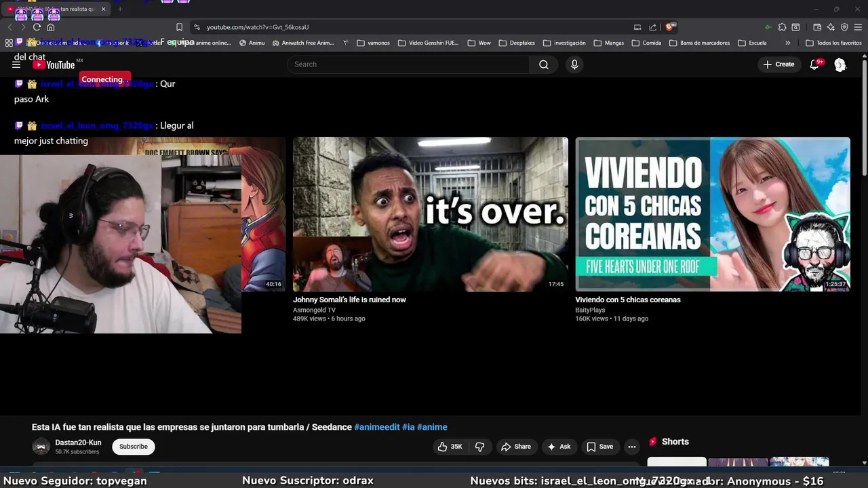
Task: Open Viviendo con 5 chicas coreanas thumbnail
Action: click(713, 214)
